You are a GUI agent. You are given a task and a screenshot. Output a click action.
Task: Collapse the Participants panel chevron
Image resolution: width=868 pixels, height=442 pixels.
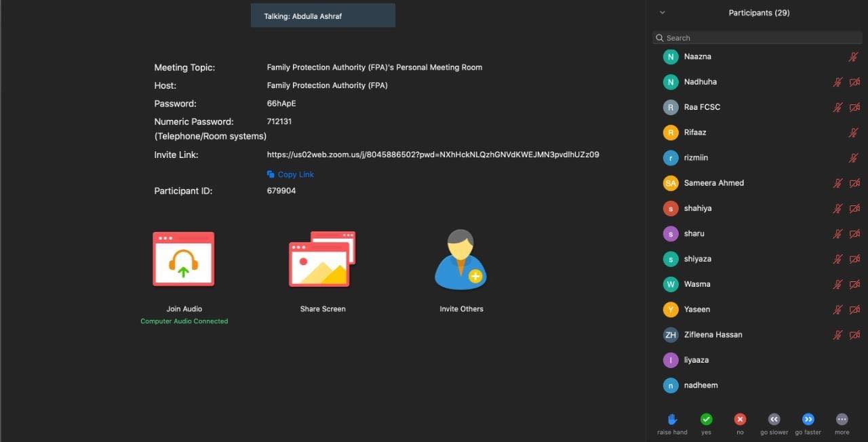pyautogui.click(x=663, y=13)
